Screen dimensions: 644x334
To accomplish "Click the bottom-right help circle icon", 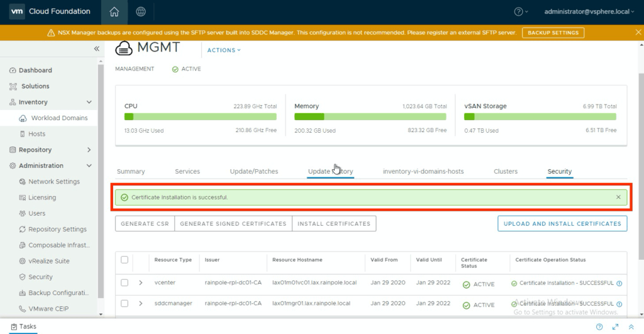I will point(599,327).
